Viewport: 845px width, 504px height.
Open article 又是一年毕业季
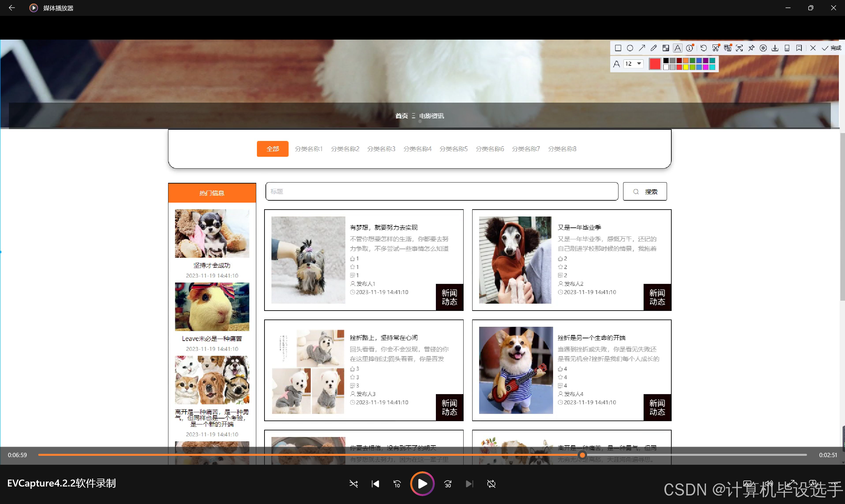[x=579, y=227]
